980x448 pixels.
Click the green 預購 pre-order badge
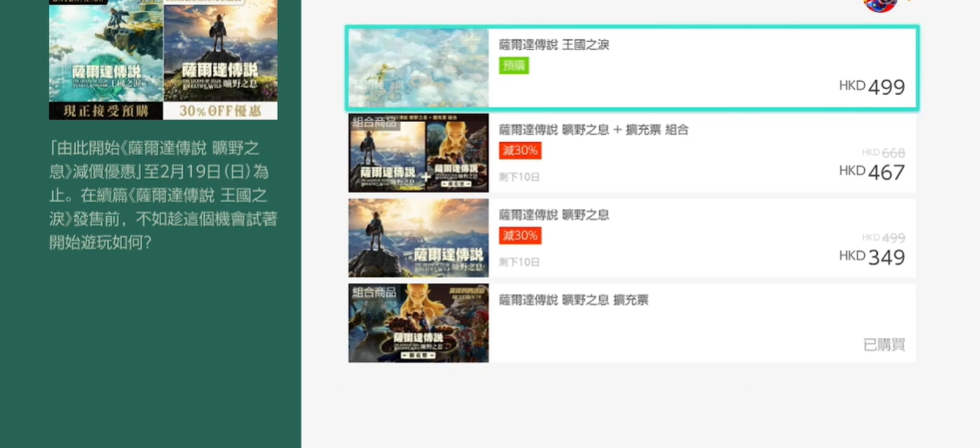[x=514, y=65]
